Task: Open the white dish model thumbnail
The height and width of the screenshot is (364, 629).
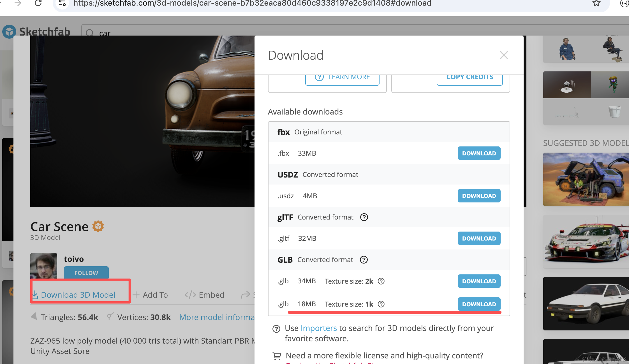Action: (x=567, y=85)
